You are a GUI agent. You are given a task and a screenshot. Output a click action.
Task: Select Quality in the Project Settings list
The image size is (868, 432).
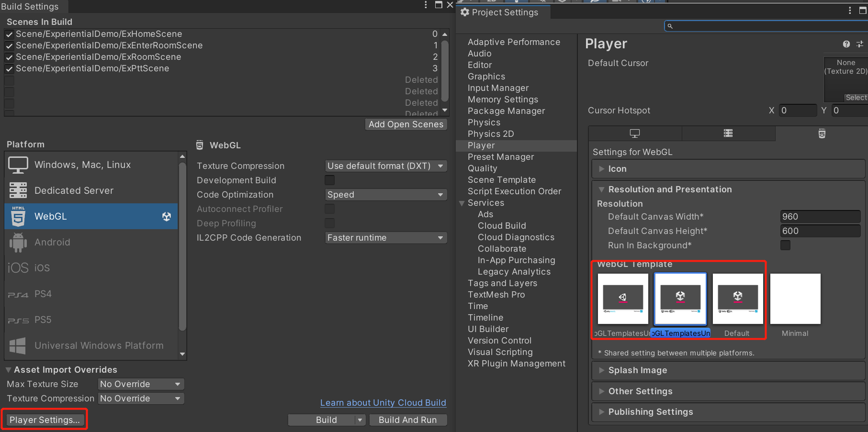(x=482, y=168)
